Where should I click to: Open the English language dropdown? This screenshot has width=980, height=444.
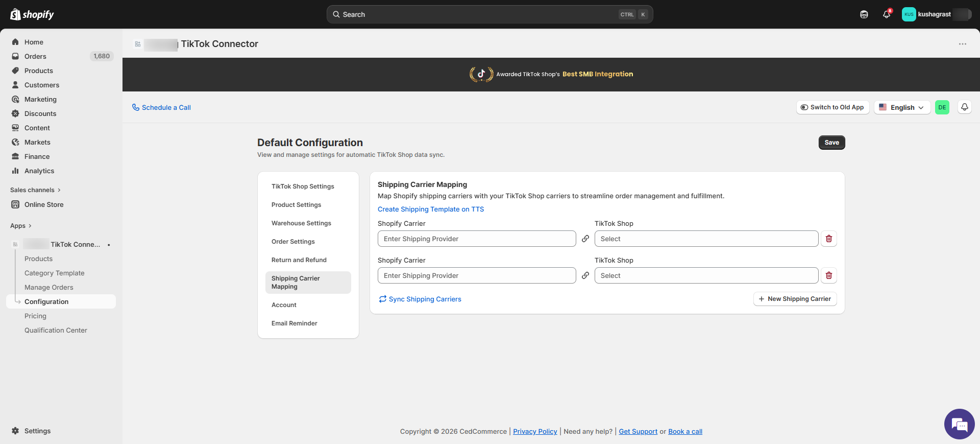click(x=902, y=107)
